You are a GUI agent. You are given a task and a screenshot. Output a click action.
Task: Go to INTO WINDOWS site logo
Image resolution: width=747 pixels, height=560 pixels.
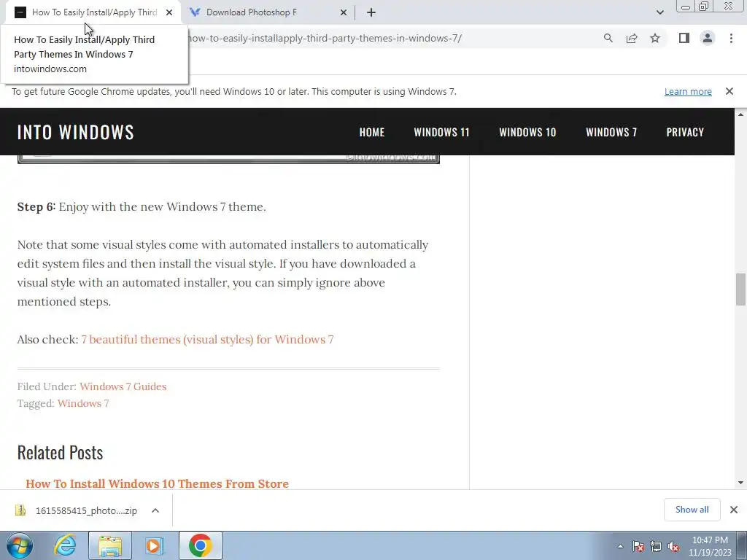76,132
